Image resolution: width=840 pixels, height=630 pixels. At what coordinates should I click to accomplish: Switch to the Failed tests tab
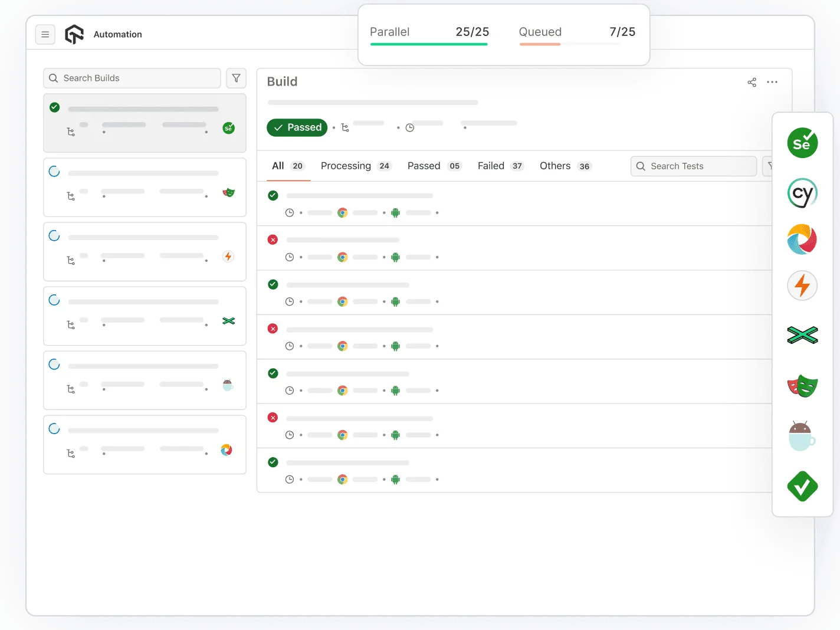point(500,166)
